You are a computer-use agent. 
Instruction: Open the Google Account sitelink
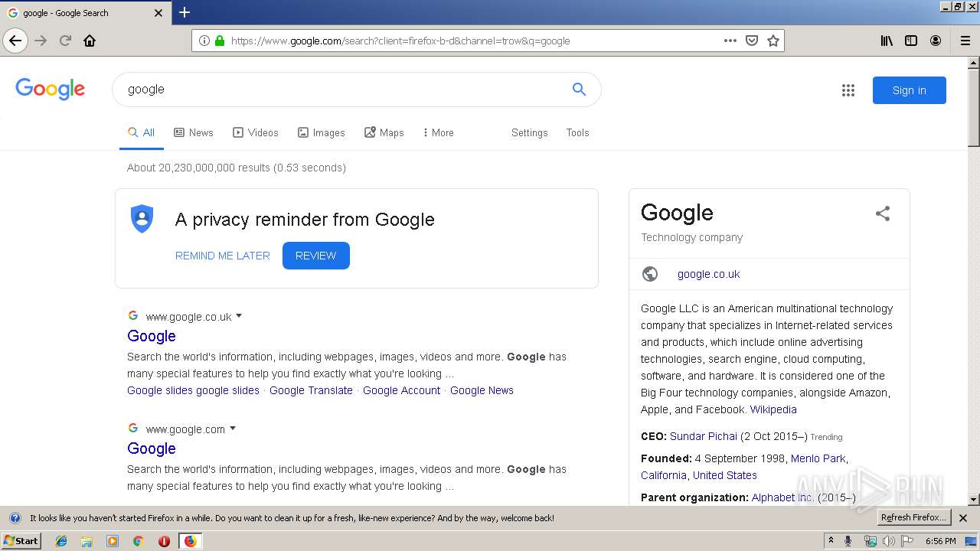402,390
